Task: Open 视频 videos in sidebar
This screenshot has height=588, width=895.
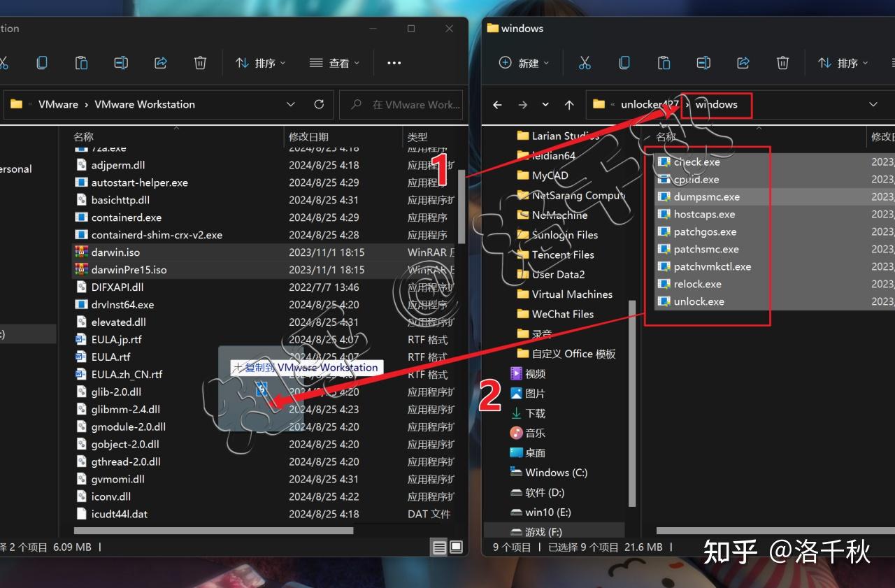Action: 528,373
